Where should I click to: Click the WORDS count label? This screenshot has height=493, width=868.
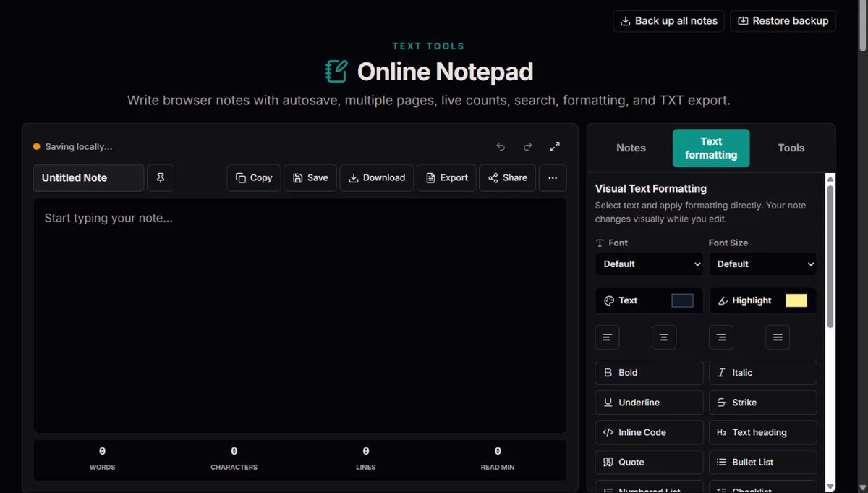click(102, 468)
